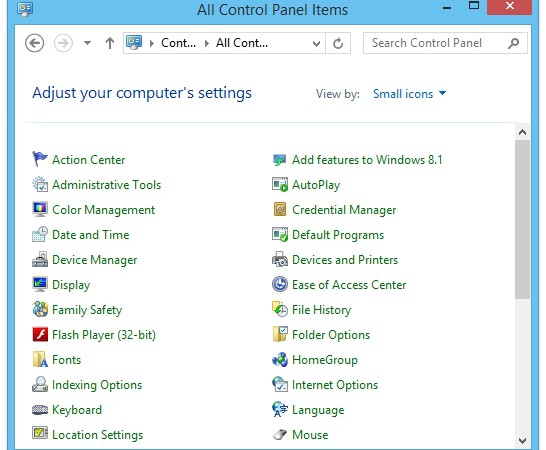Click the Cont... breadcrumb segment
Viewport: 546px width, 450px height.
tap(178, 43)
